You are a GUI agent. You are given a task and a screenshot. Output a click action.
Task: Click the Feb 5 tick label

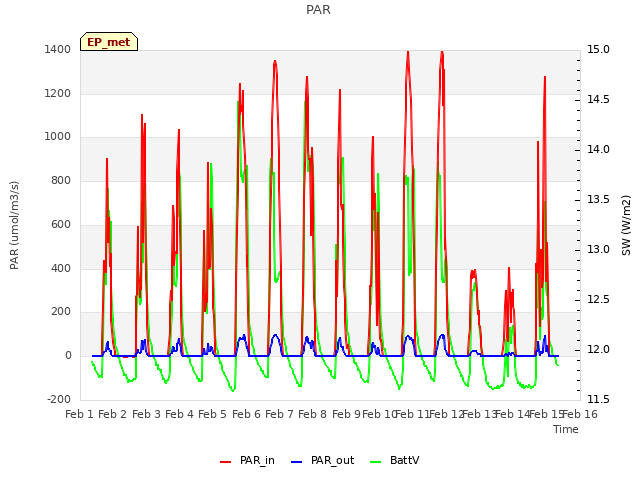(x=212, y=414)
